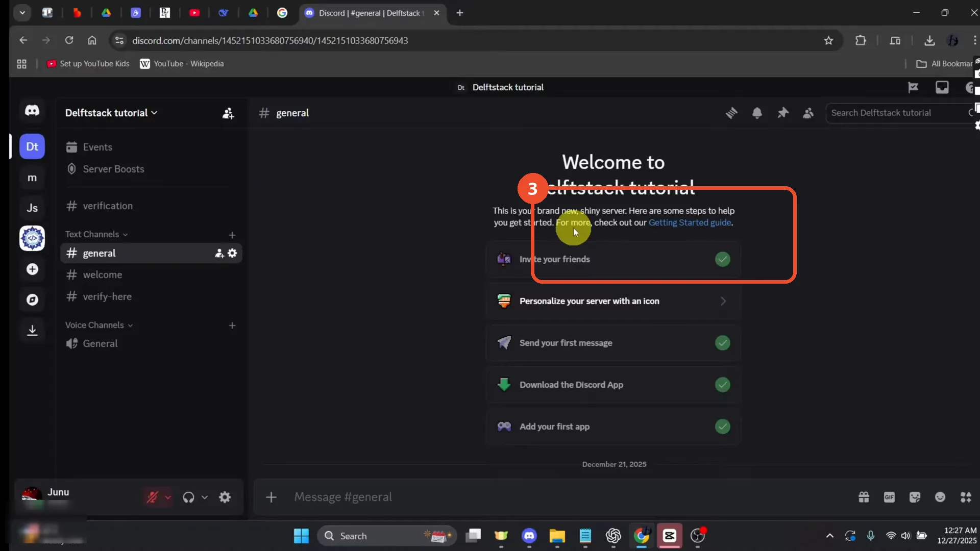Show pinned messages pin icon
The height and width of the screenshot is (551, 980).
(x=782, y=113)
